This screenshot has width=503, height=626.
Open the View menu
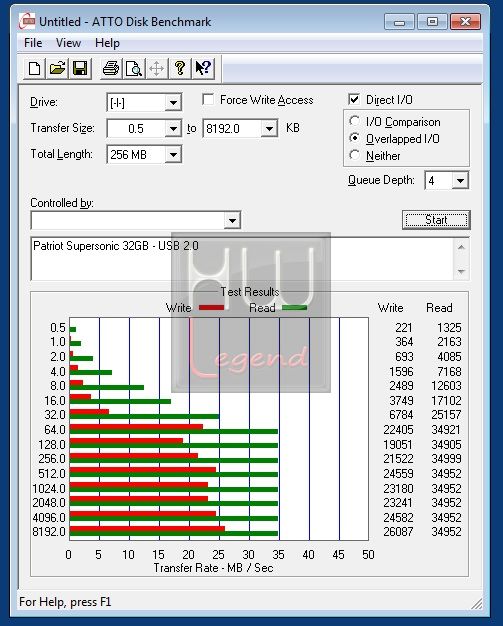click(68, 43)
